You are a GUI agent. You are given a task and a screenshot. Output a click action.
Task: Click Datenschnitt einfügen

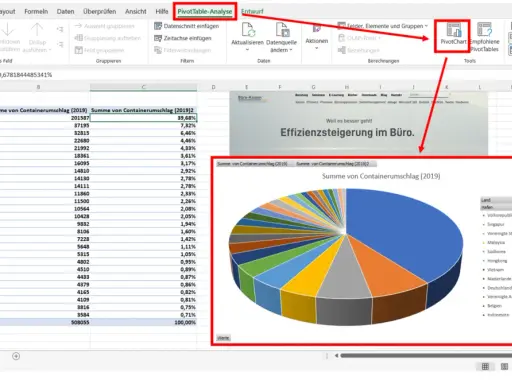click(187, 26)
